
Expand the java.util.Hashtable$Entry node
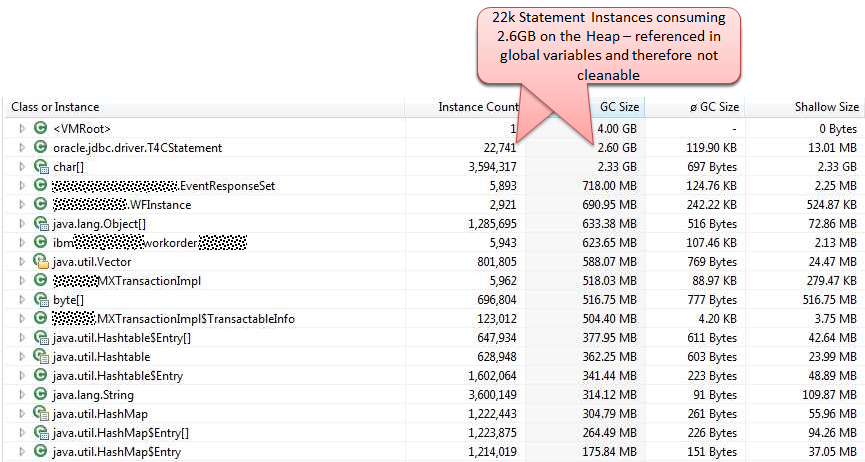[22, 375]
